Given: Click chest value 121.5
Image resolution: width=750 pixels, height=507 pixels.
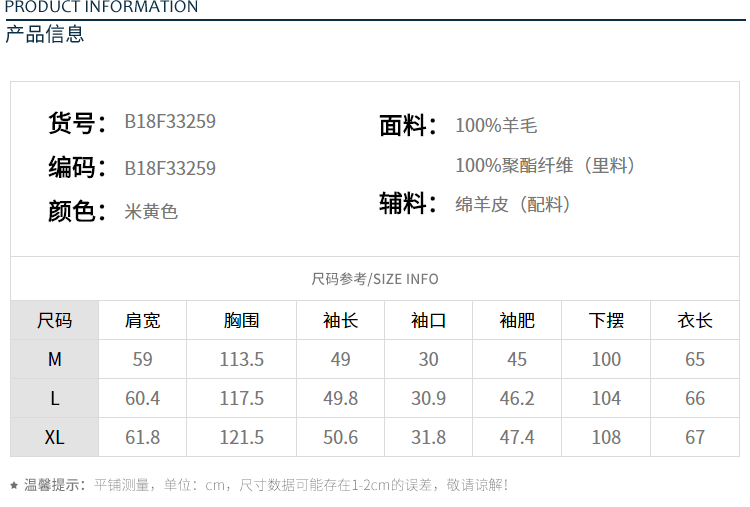Looking at the screenshot, I should pos(242,437).
